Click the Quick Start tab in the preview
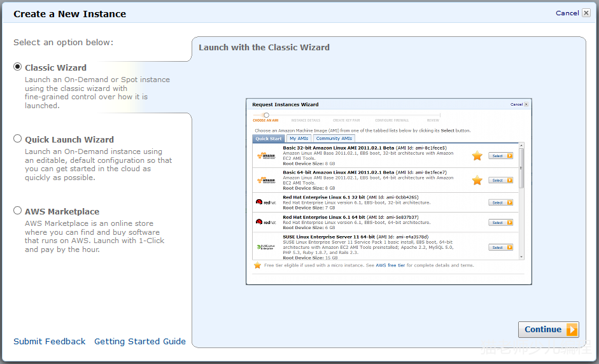The image size is (599, 364). [x=269, y=139]
